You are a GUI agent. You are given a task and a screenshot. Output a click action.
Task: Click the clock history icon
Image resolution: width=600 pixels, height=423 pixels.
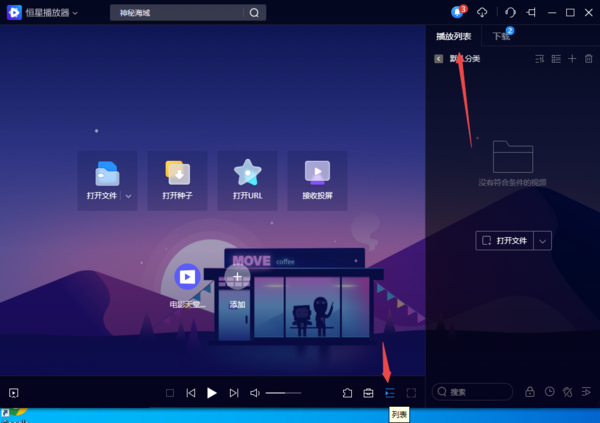pos(549,392)
